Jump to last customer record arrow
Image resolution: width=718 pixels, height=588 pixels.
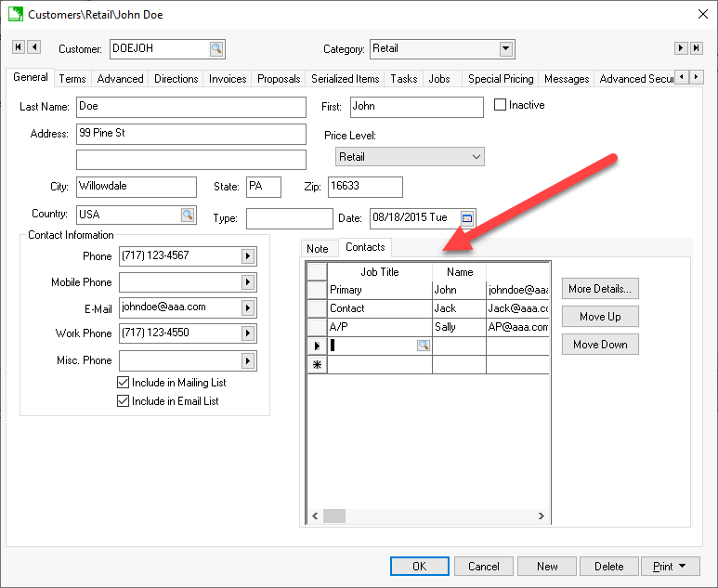[698, 47]
